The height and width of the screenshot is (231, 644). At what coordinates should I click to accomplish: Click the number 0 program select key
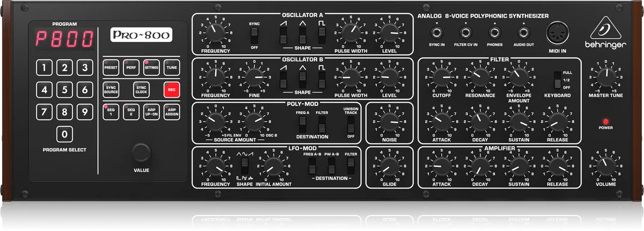[x=64, y=134]
